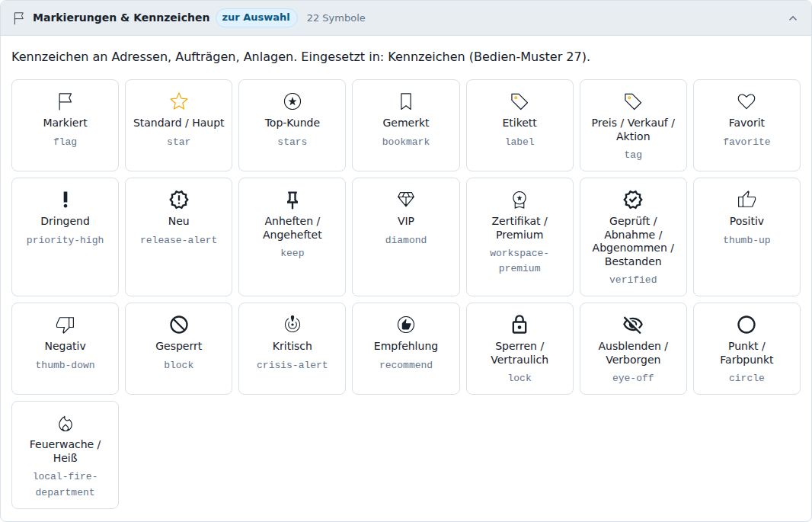Click the 'zur Auswahl' badge
This screenshot has width=812, height=522.
(x=257, y=18)
